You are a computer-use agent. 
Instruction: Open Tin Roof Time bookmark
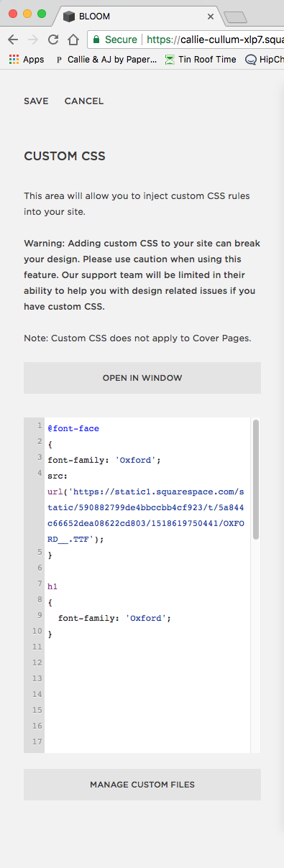pyautogui.click(x=201, y=60)
